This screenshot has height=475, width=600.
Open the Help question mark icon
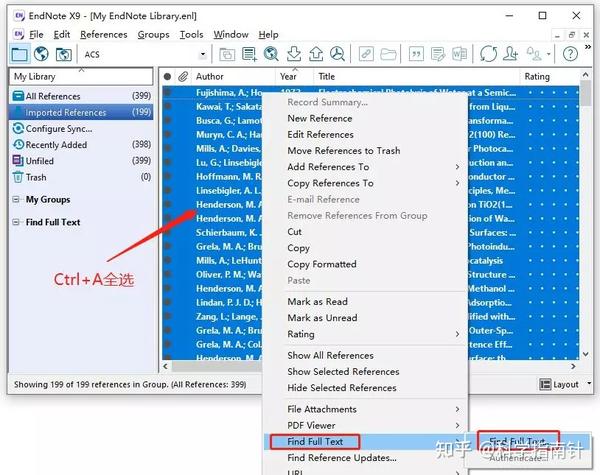570,54
